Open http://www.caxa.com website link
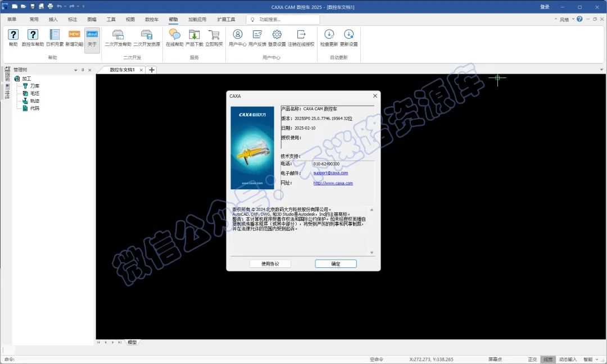The image size is (607, 364). (333, 183)
